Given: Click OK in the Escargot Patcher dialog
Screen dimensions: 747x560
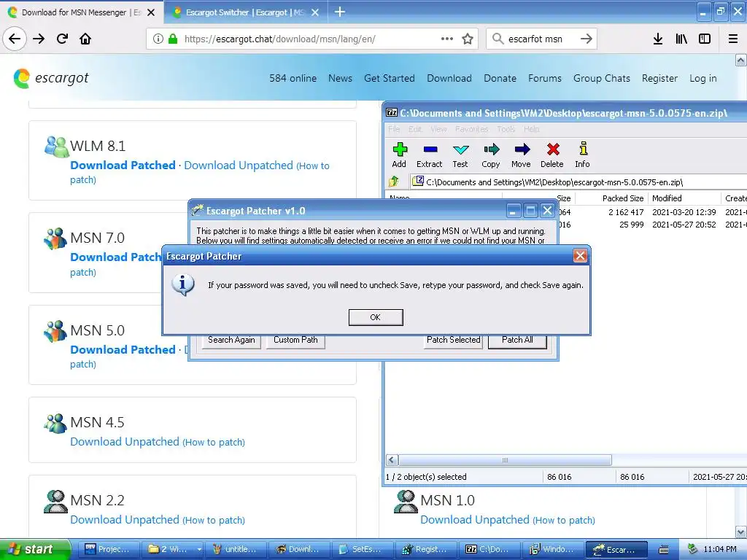Looking at the screenshot, I should (x=376, y=317).
